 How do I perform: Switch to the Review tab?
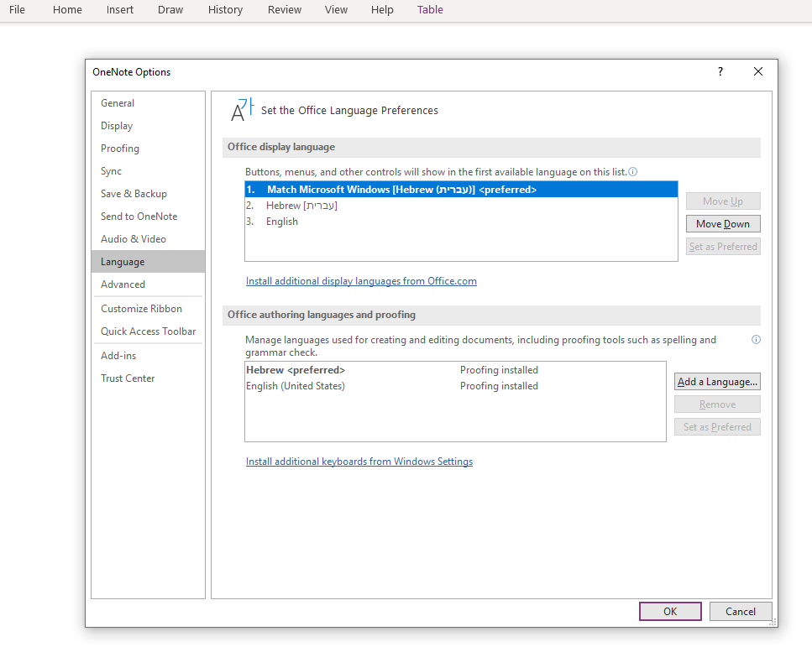(x=284, y=9)
